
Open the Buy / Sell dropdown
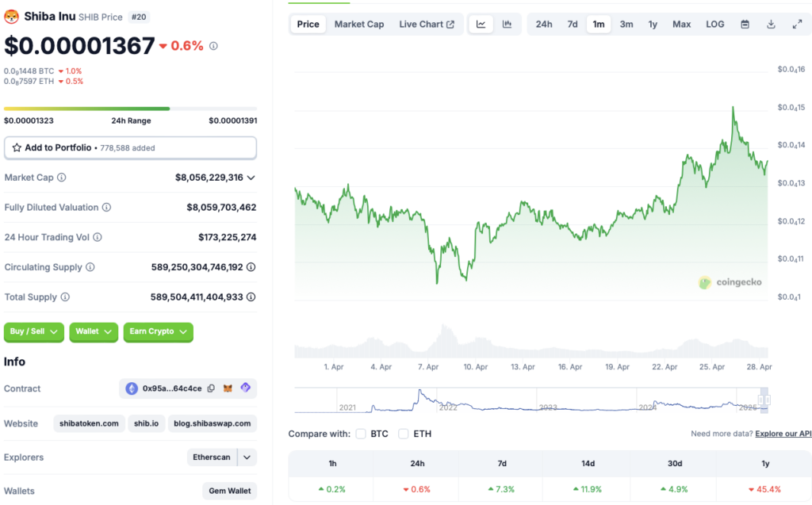click(x=33, y=331)
